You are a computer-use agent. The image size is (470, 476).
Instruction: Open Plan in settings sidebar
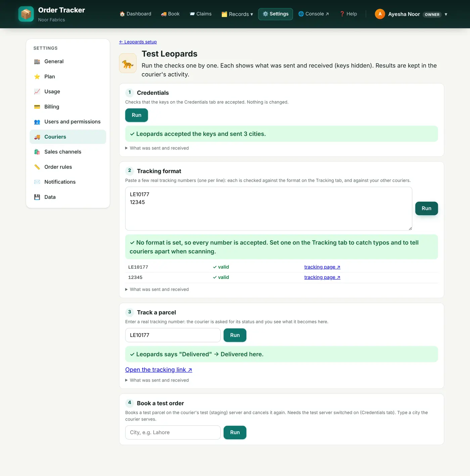[68, 77]
